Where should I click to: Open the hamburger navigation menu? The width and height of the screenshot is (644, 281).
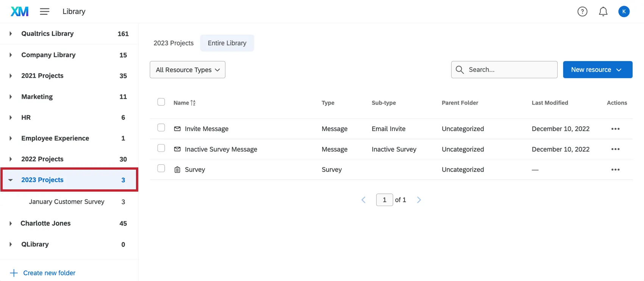(45, 11)
